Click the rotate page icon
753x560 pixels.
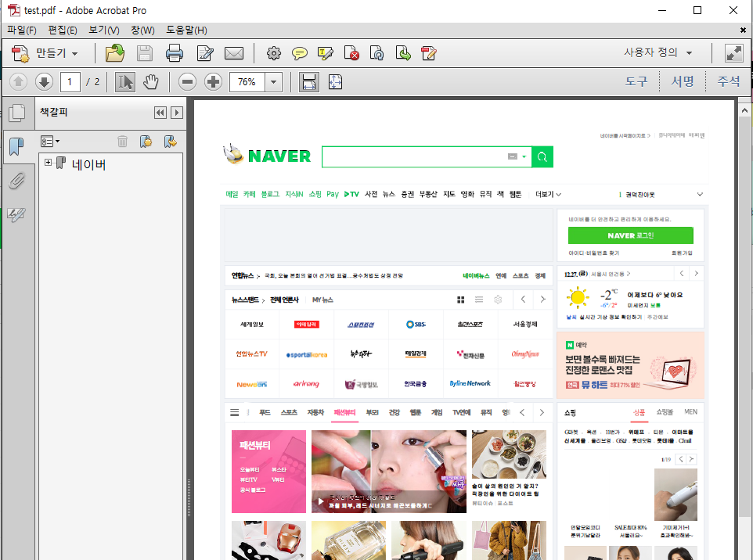point(376,52)
